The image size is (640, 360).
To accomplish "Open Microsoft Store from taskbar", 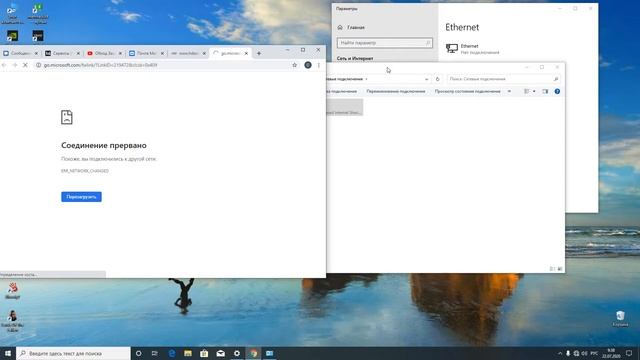I will click(204, 353).
